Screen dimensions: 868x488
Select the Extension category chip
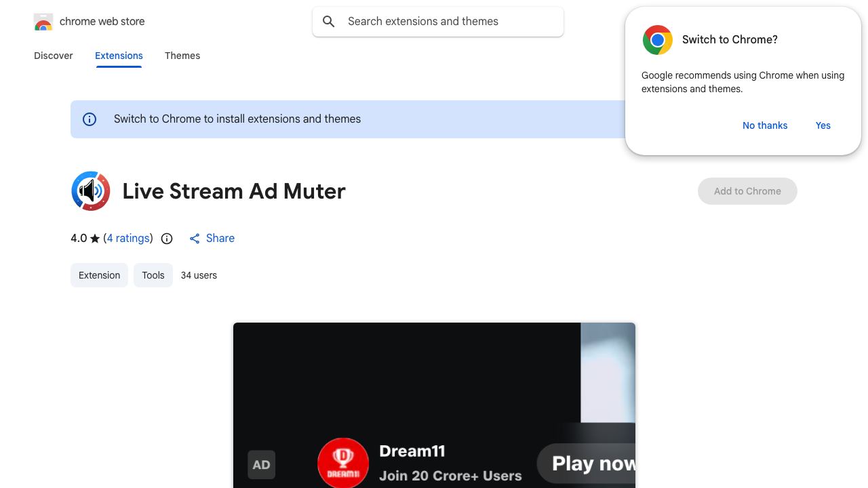(99, 275)
